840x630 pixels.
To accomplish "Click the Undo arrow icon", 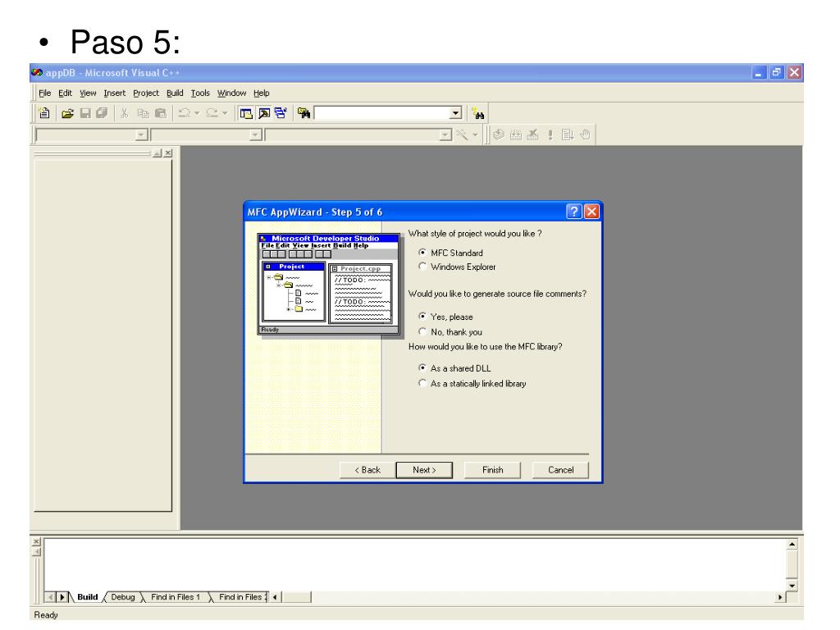I will (x=185, y=113).
